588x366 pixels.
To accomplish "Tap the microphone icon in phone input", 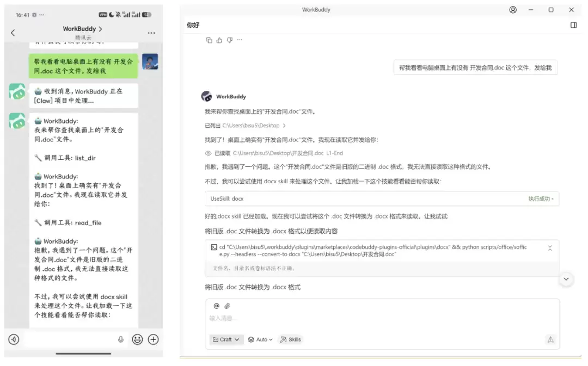I will [121, 339].
